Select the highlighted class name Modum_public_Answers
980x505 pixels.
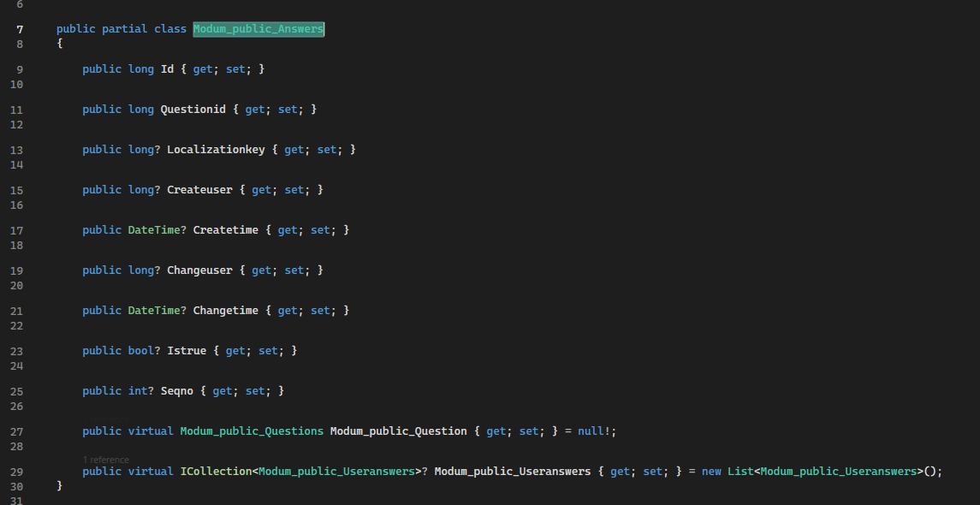tap(258, 28)
